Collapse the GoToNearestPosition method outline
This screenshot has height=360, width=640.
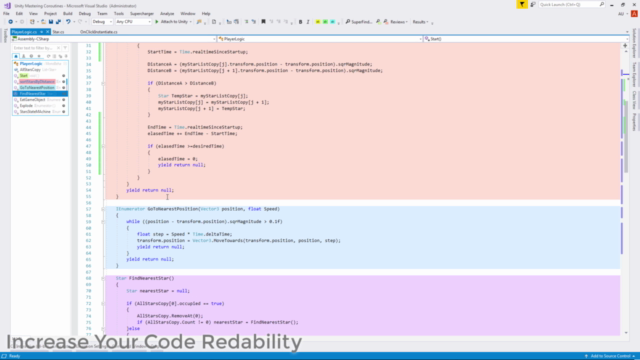pos(103,209)
